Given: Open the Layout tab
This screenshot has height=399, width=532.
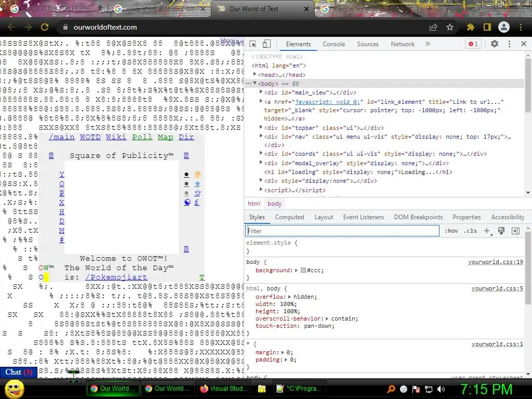Looking at the screenshot, I should [x=324, y=217].
